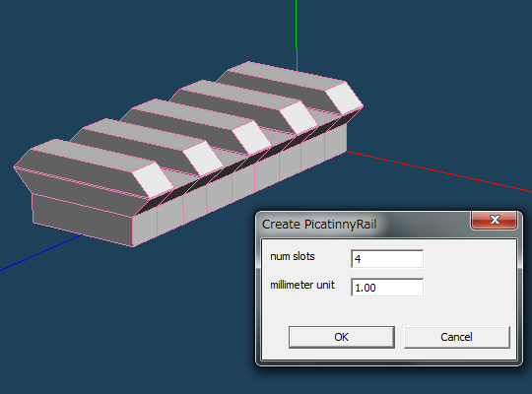Select top face of the farthest ridge
This screenshot has height=394, width=532.
click(287, 76)
